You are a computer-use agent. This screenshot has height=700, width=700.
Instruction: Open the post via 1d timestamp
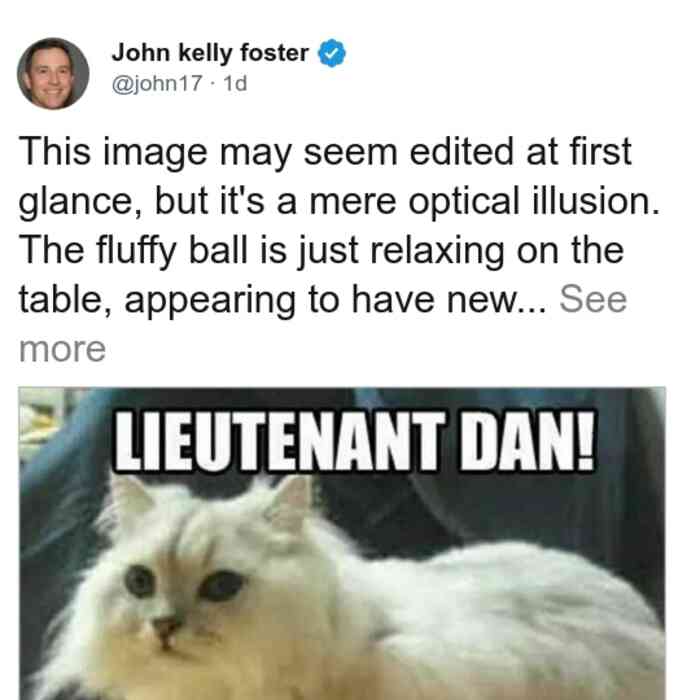pos(235,83)
